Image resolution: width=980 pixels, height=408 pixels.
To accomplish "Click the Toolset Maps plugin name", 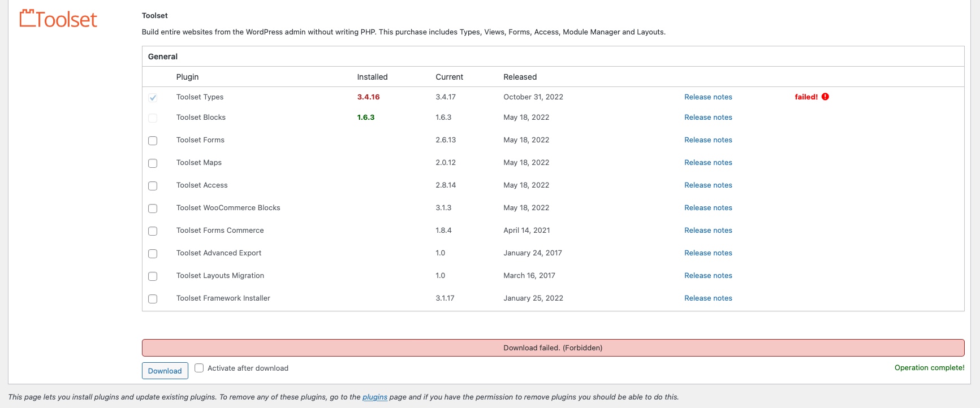I will 198,163.
